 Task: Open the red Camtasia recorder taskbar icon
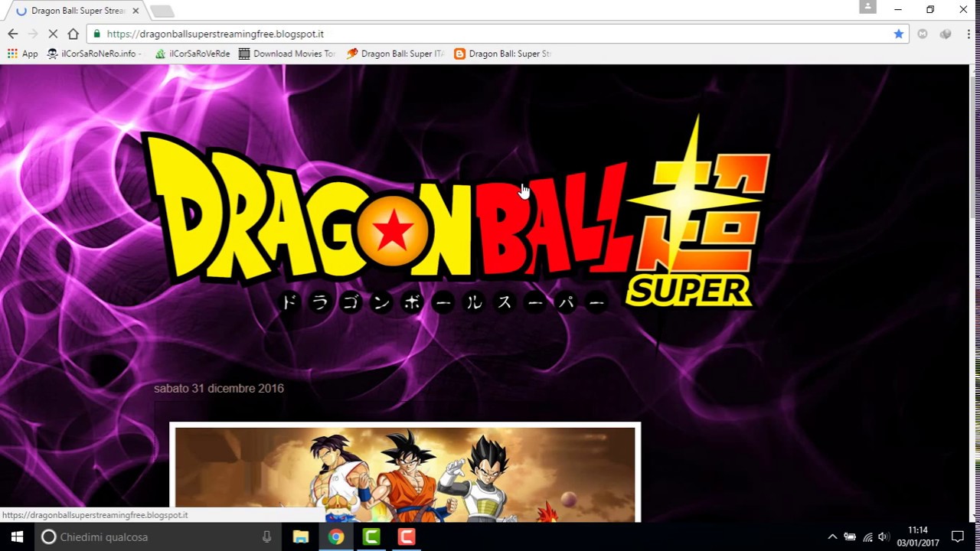pos(407,536)
